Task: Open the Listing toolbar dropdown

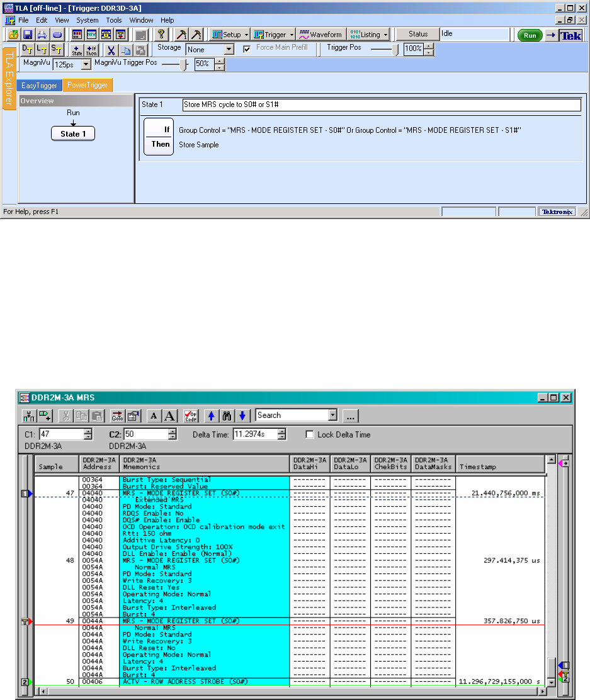Action: 385,35
